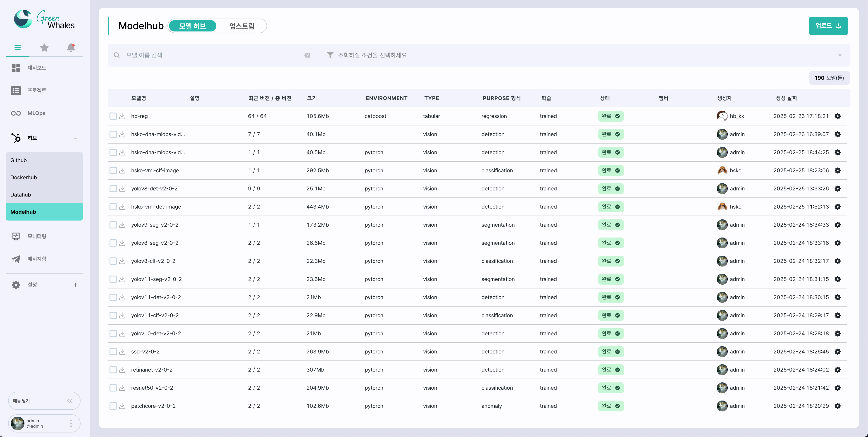Download the yolov9-seg-v2-0-2 model
868x437 pixels.
click(122, 225)
